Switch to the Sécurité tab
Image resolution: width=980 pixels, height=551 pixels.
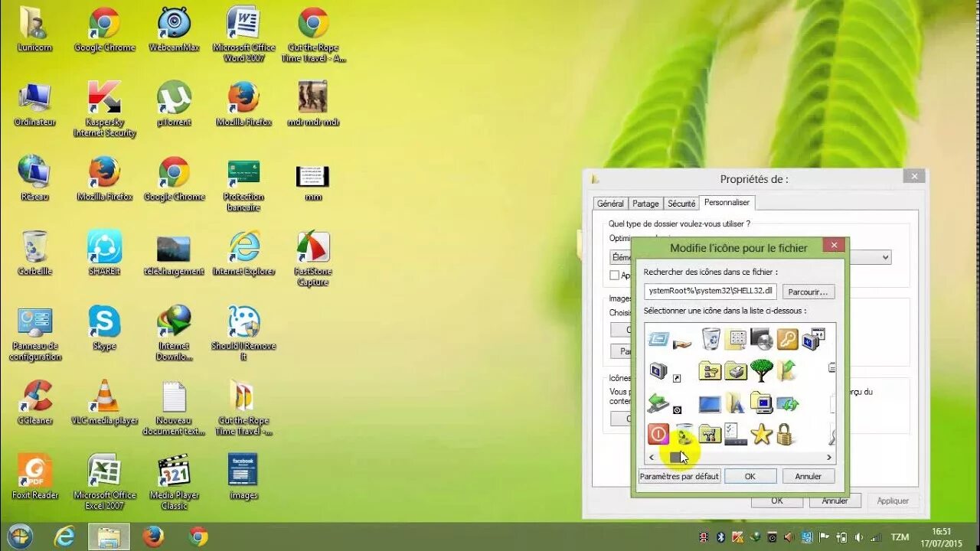point(681,204)
